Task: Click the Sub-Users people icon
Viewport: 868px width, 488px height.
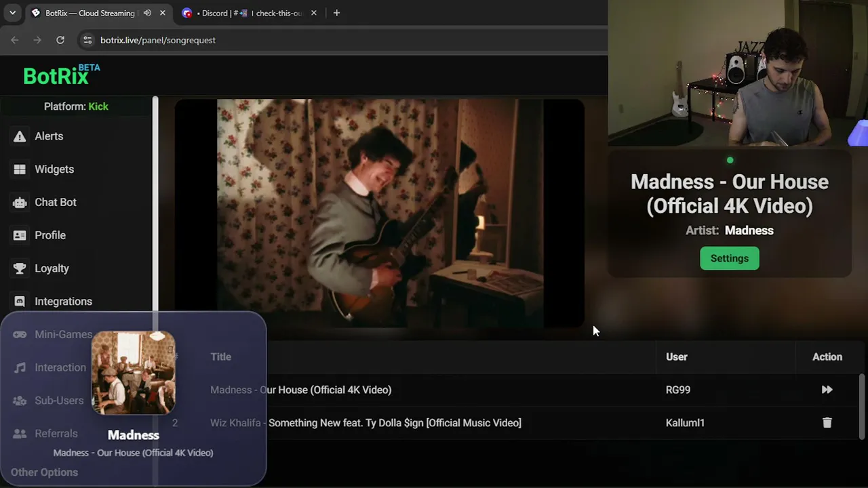Action: [x=20, y=401]
